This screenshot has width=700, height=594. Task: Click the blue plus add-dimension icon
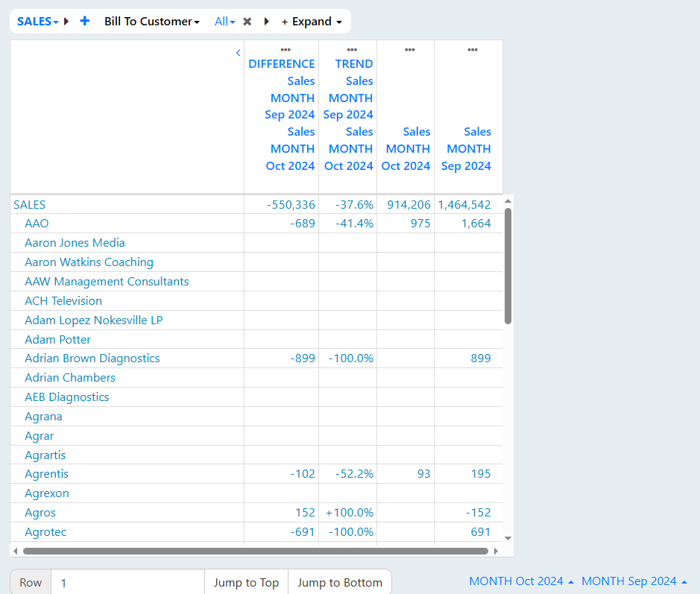pyautogui.click(x=85, y=21)
